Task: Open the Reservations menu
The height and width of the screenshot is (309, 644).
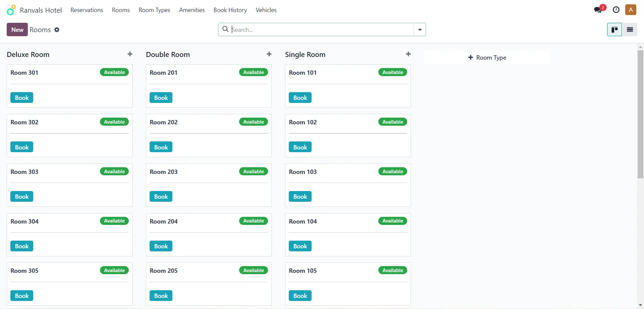Action: click(87, 10)
